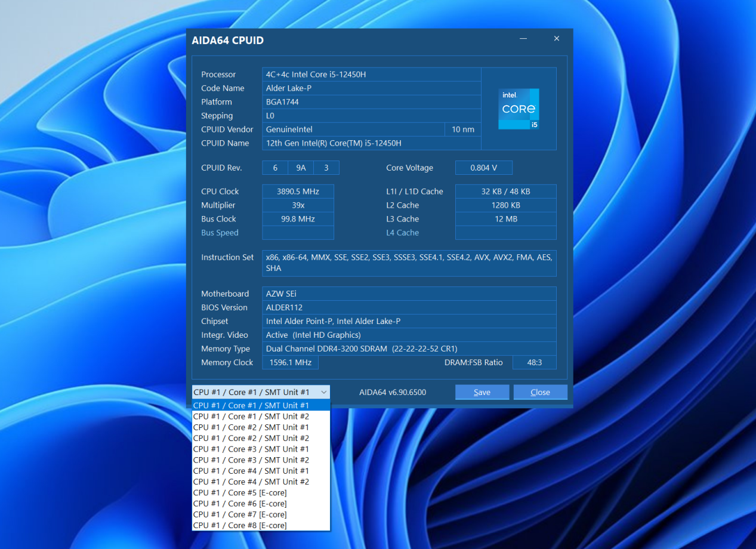756x549 pixels.
Task: Click the L2 Cache value '1280 KB'
Action: (506, 205)
